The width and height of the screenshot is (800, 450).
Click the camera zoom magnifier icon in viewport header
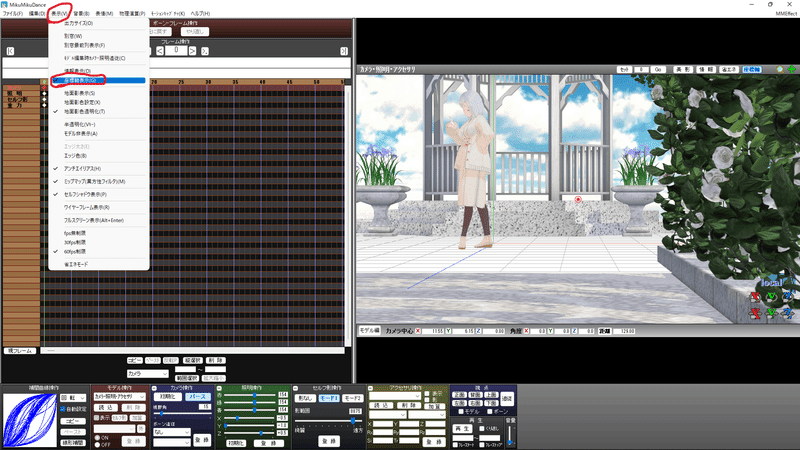(780, 69)
